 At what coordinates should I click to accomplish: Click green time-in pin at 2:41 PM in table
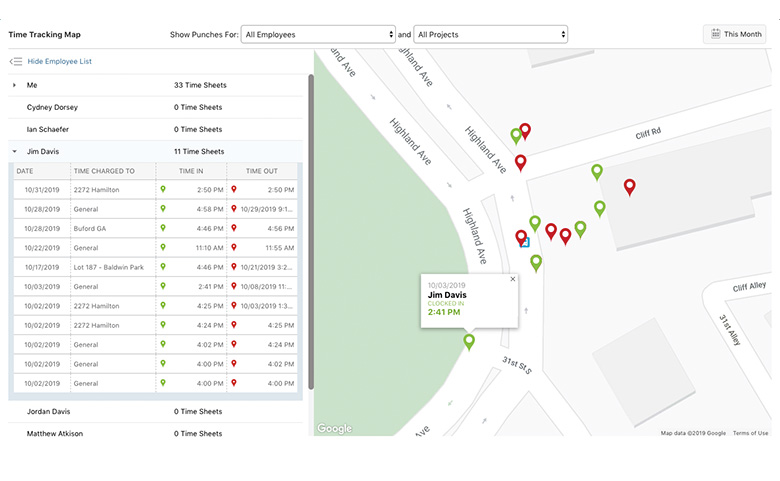point(163,286)
